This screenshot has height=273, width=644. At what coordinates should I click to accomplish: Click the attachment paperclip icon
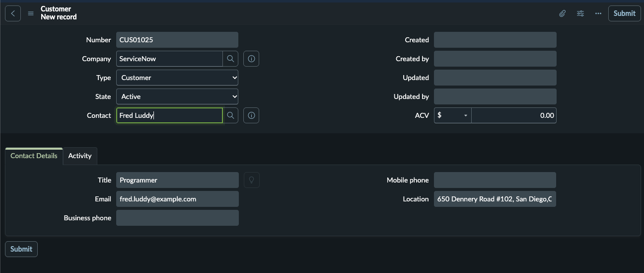coord(562,13)
